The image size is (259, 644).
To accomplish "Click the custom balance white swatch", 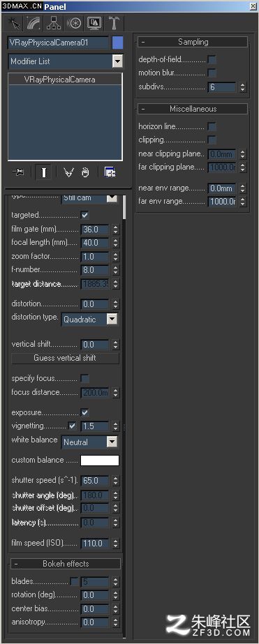I will tap(100, 460).
